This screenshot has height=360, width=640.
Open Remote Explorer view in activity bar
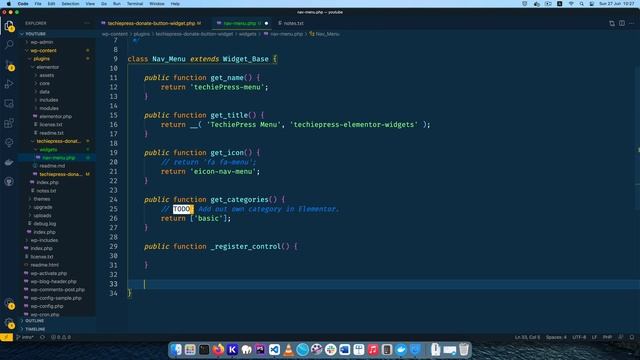(9, 103)
